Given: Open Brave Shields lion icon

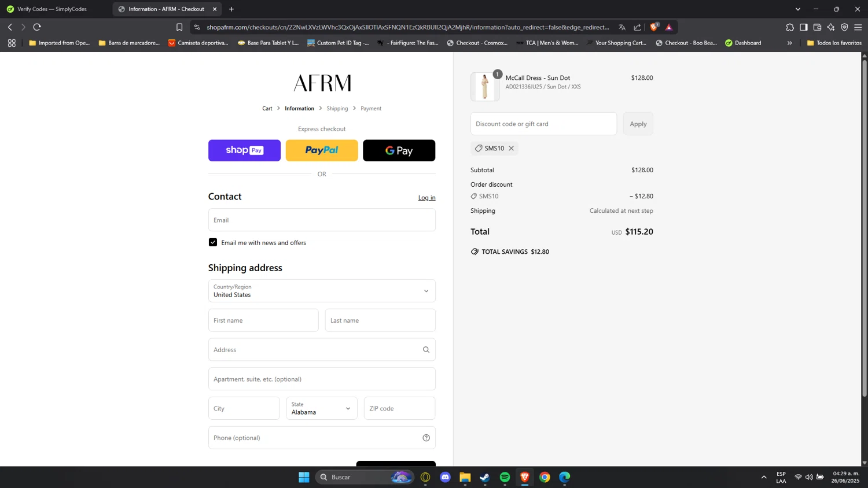Looking at the screenshot, I should tap(654, 27).
